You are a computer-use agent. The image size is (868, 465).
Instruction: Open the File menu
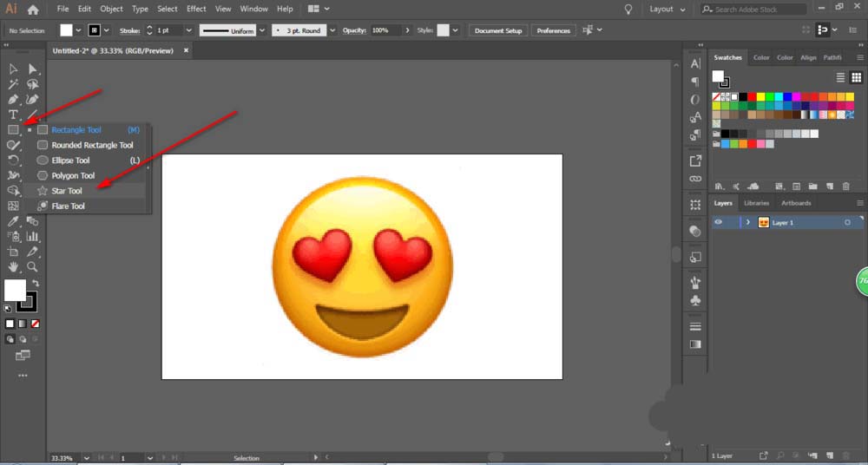(x=63, y=9)
